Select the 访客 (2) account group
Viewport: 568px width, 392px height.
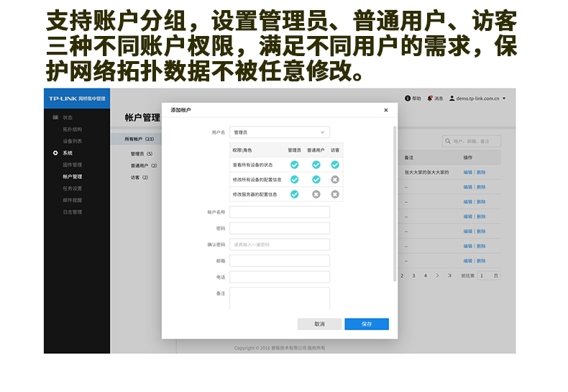click(x=139, y=178)
